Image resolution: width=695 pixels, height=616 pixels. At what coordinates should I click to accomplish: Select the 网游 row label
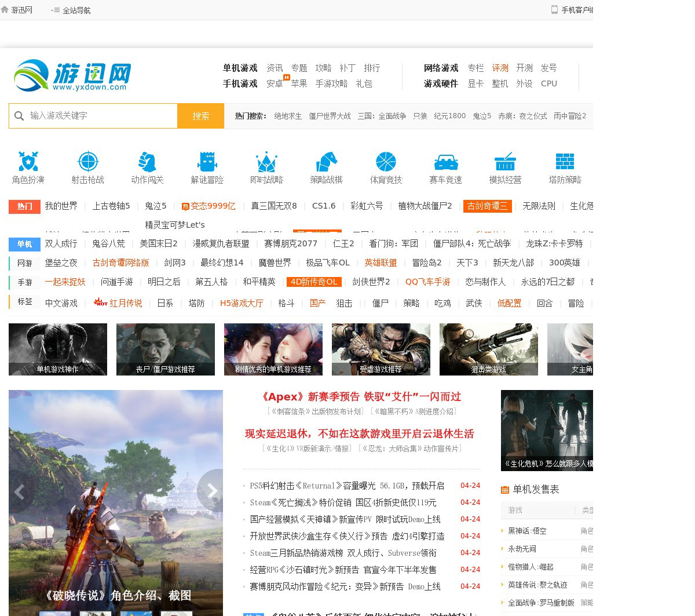tap(25, 263)
